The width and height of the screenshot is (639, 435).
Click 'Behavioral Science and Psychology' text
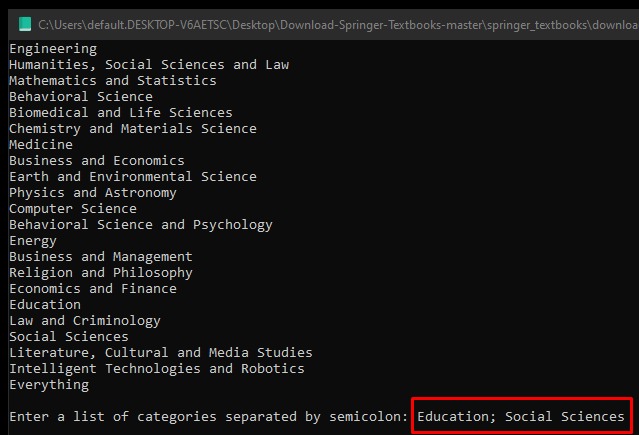point(141,225)
